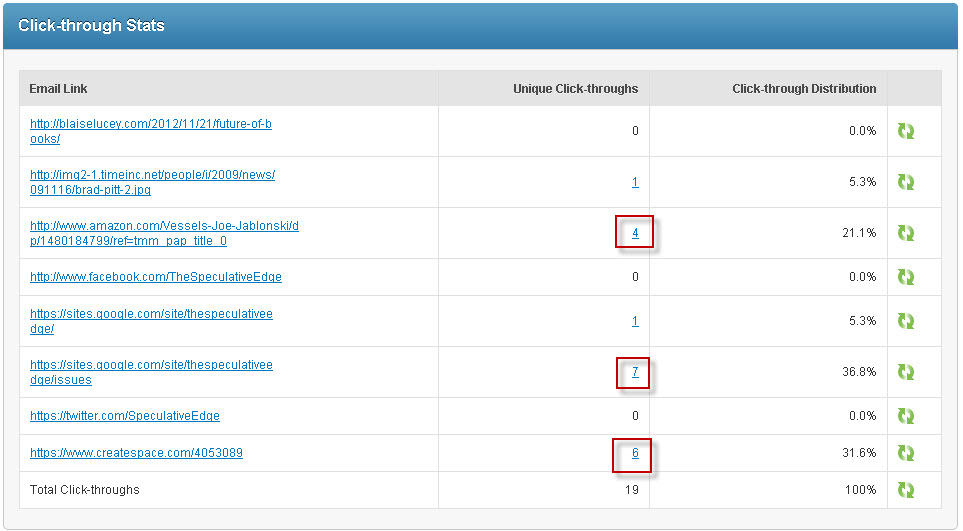Open the amazon.com Vessels-Joe-Jablonski link
Screen dimensions: 963x531
coord(165,233)
